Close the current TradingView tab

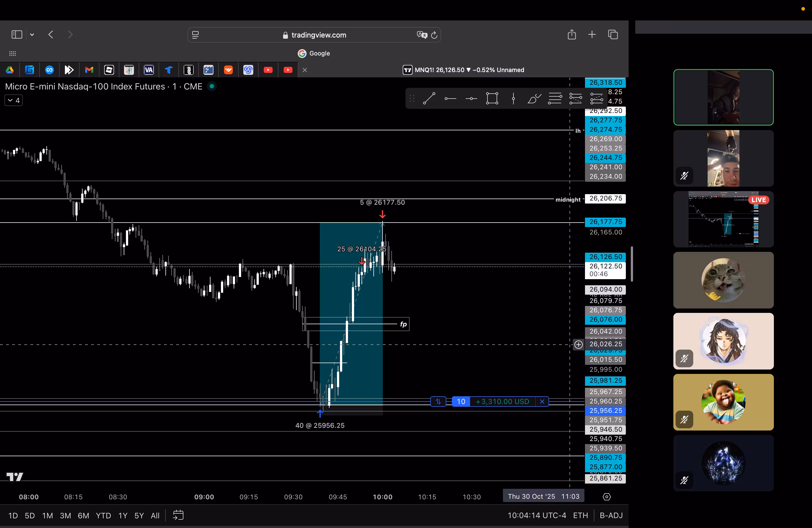305,70
